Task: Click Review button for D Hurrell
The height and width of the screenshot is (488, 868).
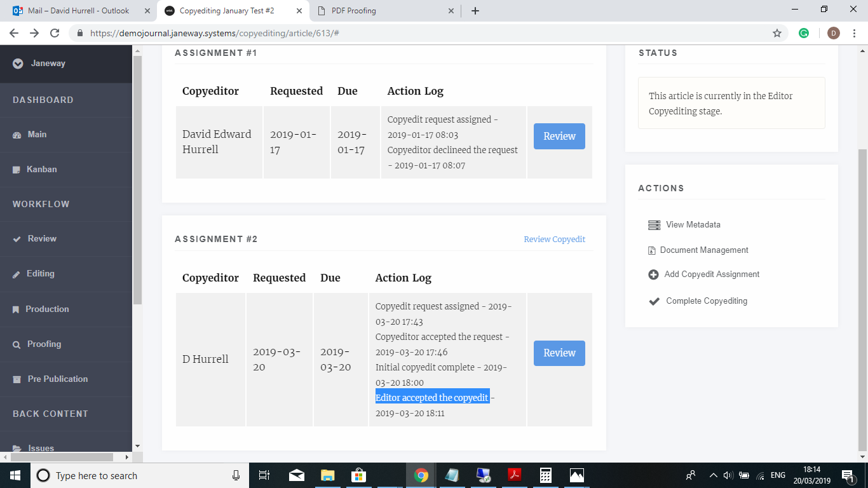Action: [559, 353]
